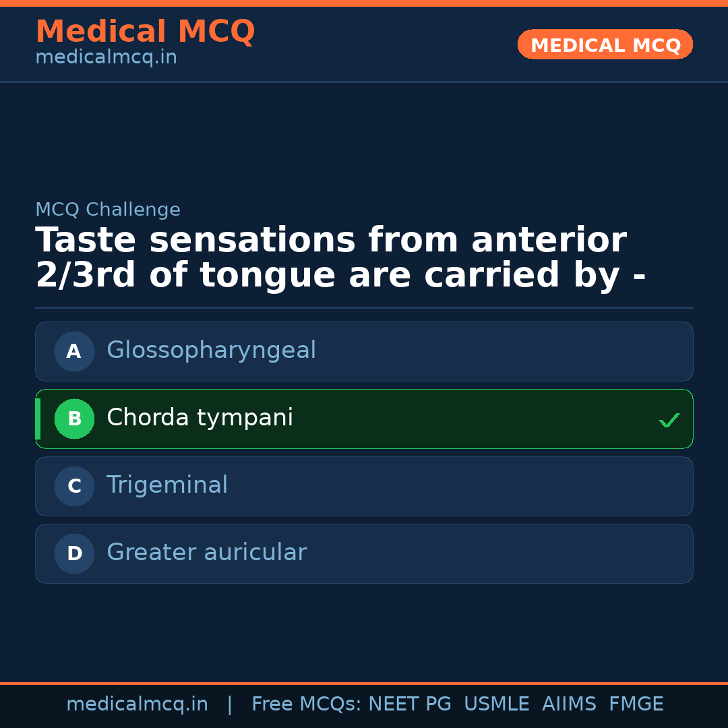This screenshot has height=728, width=728.
Task: Click the letter D option badge
Action: [x=74, y=553]
